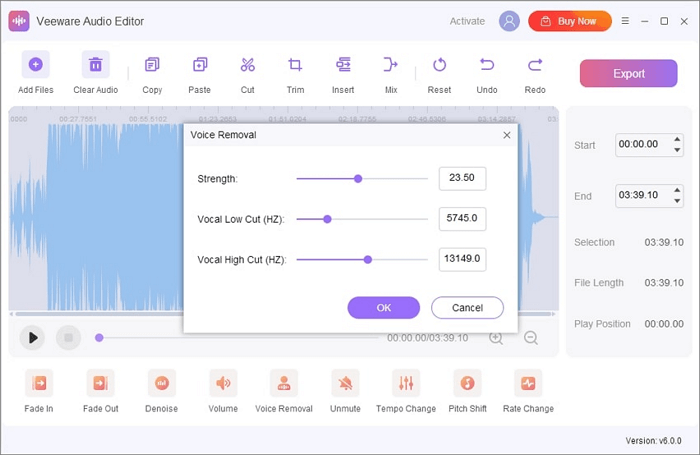Zoom out on the waveform

(x=531, y=338)
